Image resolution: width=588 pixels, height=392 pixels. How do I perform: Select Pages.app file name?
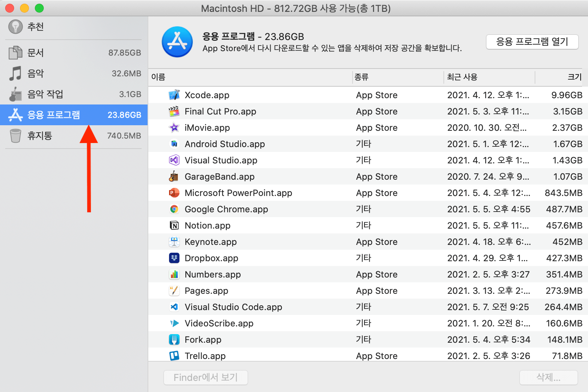tap(207, 291)
